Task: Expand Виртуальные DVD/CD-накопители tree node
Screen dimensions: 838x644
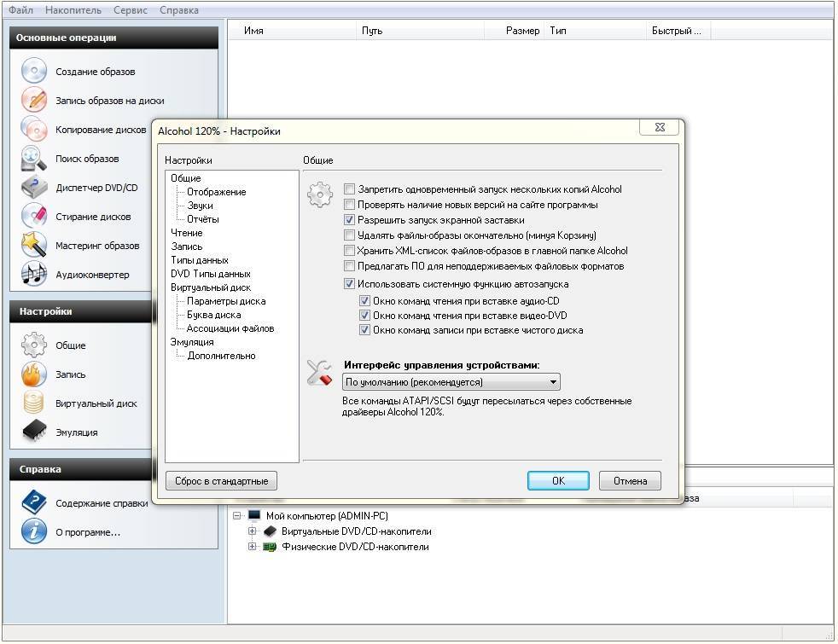Action: coord(253,531)
